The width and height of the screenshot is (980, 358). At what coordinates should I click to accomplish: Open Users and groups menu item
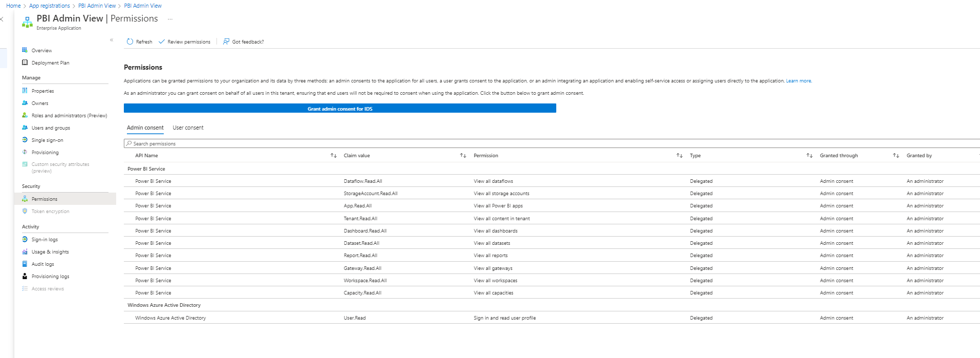tap(51, 128)
